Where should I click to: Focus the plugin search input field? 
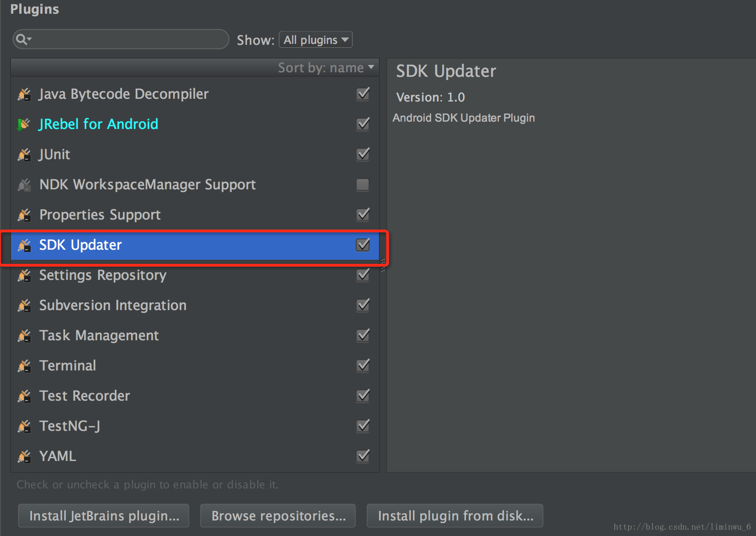(x=121, y=39)
